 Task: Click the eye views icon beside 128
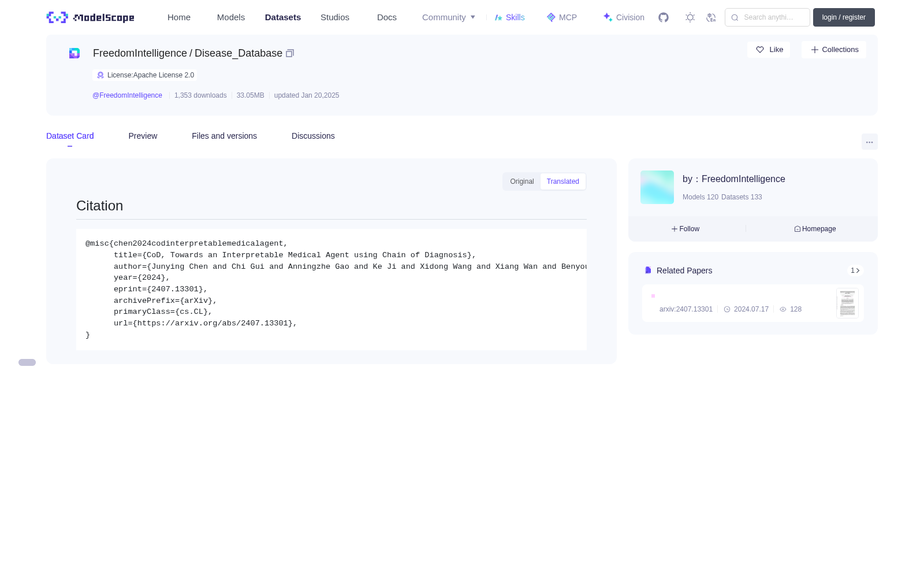783,309
